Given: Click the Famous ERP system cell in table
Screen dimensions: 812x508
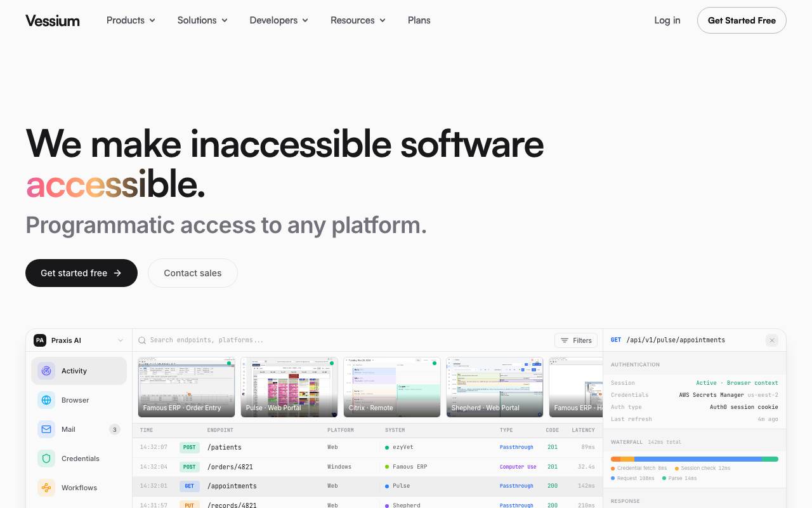Looking at the screenshot, I should (407, 467).
